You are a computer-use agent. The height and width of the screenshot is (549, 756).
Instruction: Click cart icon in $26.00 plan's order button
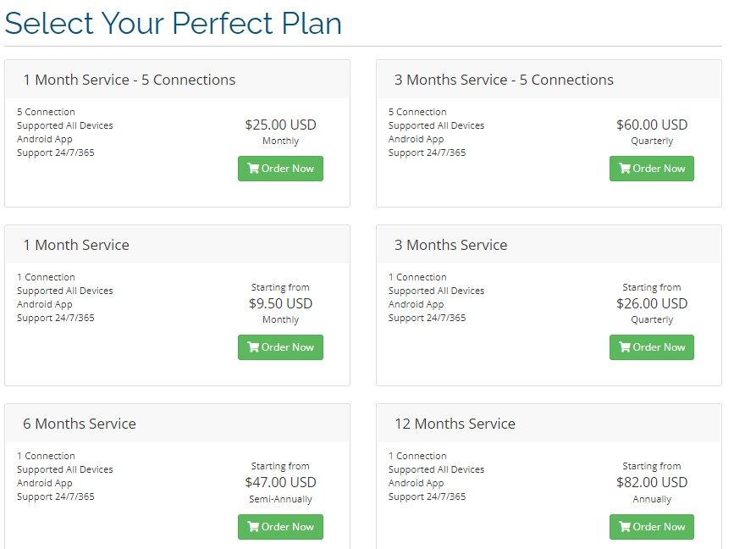point(625,347)
